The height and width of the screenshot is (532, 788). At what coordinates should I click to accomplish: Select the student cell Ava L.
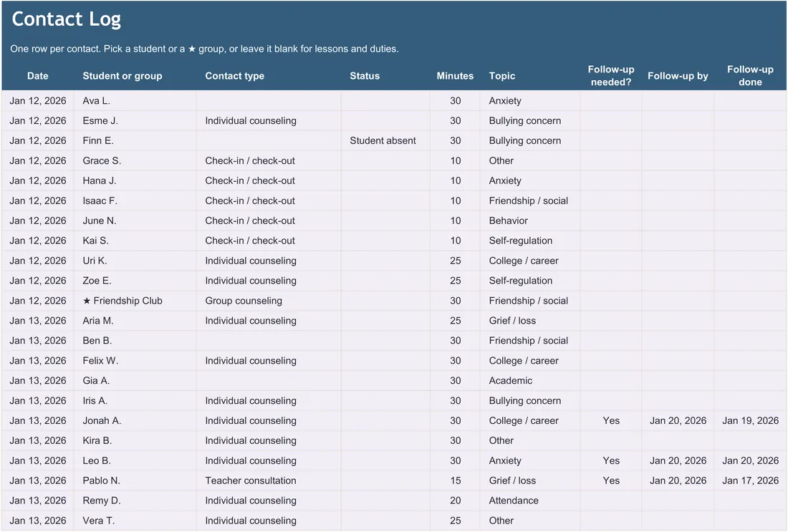coord(135,101)
